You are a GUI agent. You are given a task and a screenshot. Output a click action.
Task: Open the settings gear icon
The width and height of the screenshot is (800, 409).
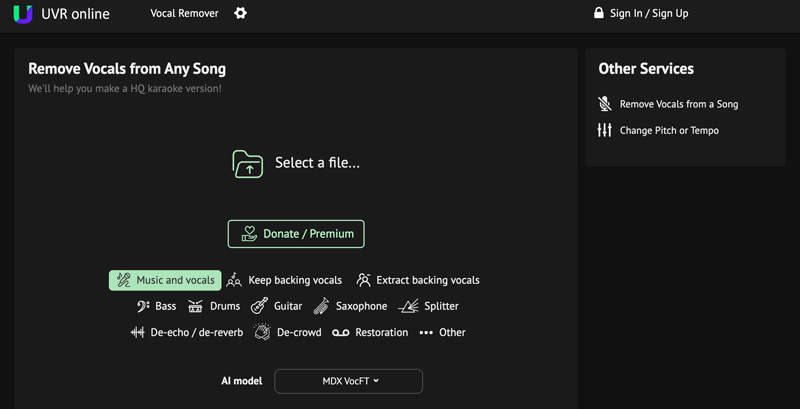coord(240,13)
